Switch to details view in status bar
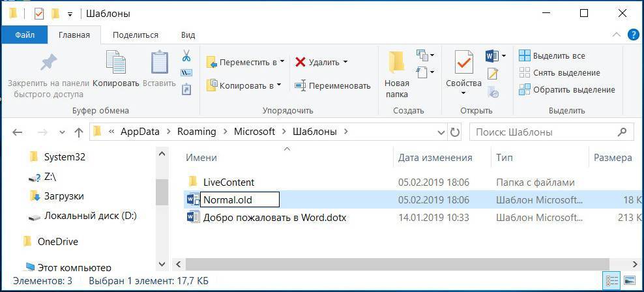The width and height of the screenshot is (644, 292). pyautogui.click(x=613, y=281)
